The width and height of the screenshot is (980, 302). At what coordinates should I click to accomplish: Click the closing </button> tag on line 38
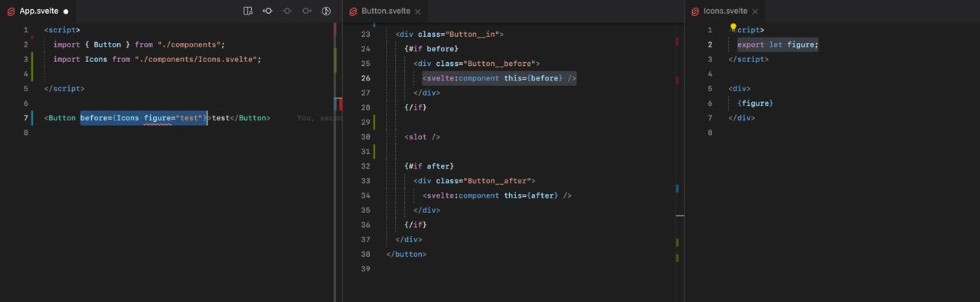pos(407,254)
